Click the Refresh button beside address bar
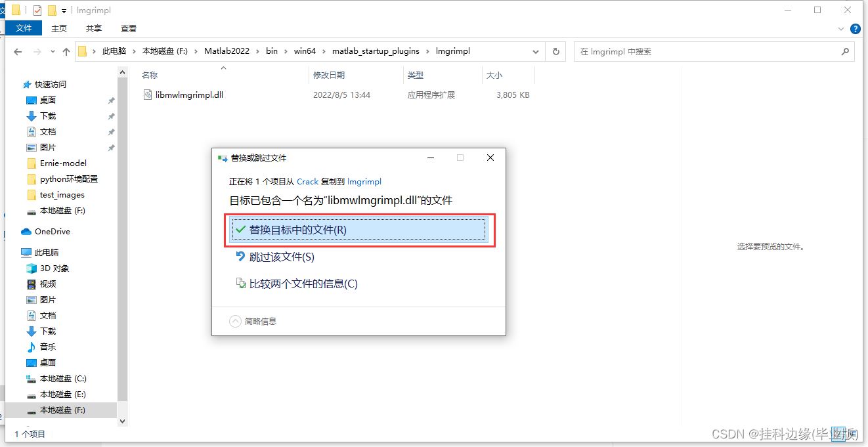This screenshot has height=447, width=868. coord(555,52)
